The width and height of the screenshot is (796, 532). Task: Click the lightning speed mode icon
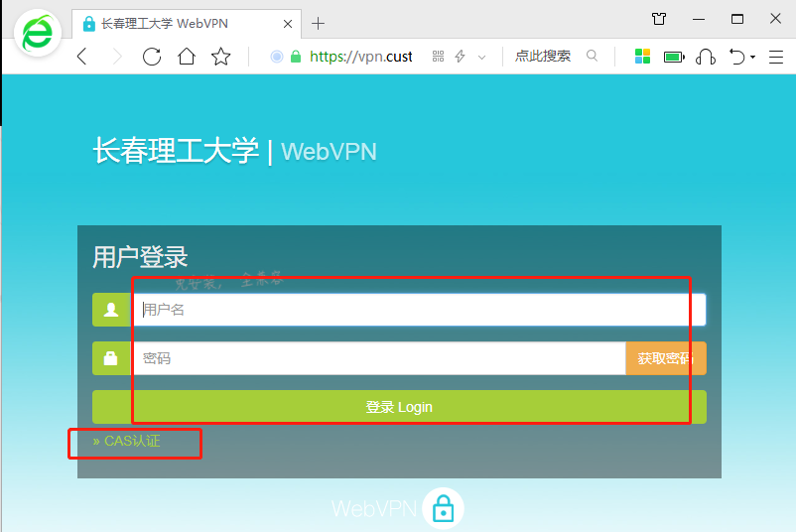pos(460,56)
